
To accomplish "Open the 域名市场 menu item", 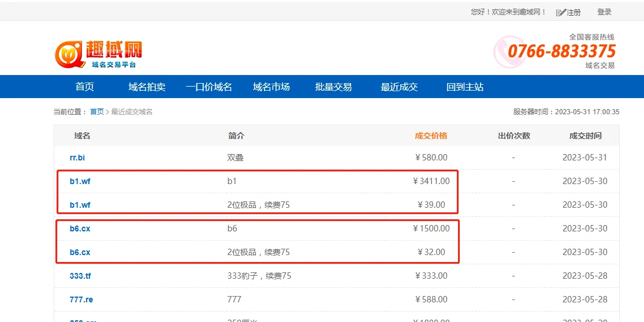I will pos(271,87).
